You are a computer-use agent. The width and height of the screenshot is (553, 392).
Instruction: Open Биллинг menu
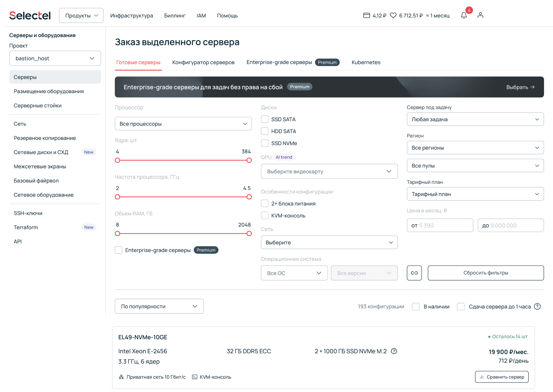click(175, 16)
